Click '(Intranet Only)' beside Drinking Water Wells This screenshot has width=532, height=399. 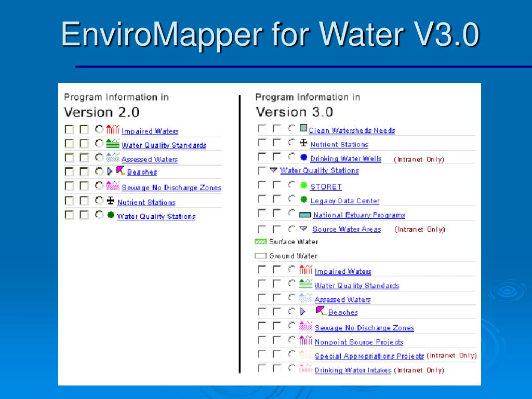(x=419, y=159)
